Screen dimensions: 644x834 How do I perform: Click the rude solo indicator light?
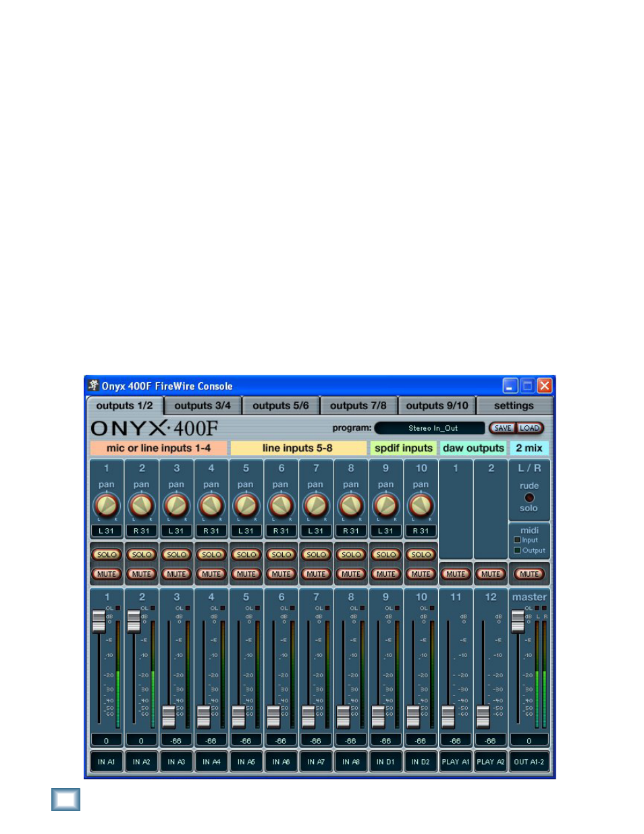529,498
